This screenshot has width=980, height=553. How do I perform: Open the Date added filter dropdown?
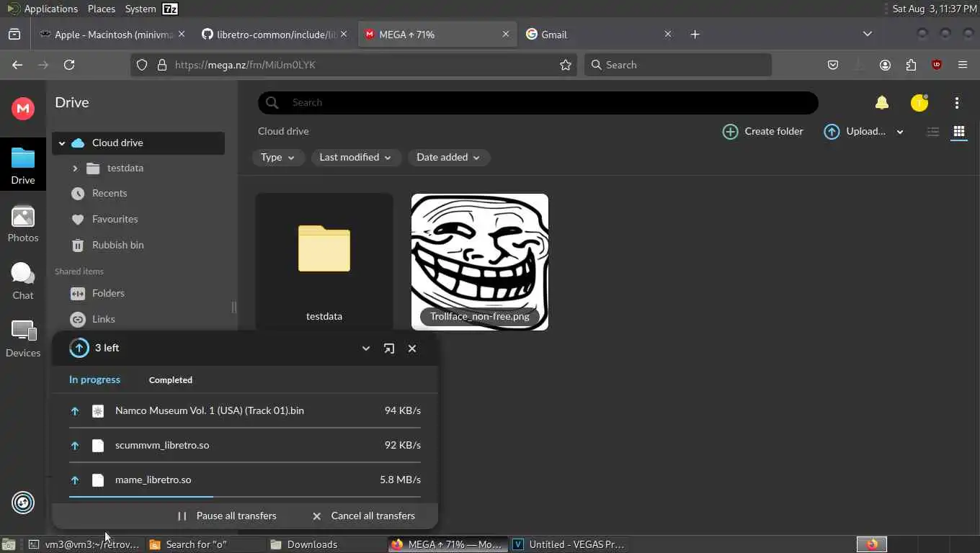pyautogui.click(x=449, y=158)
